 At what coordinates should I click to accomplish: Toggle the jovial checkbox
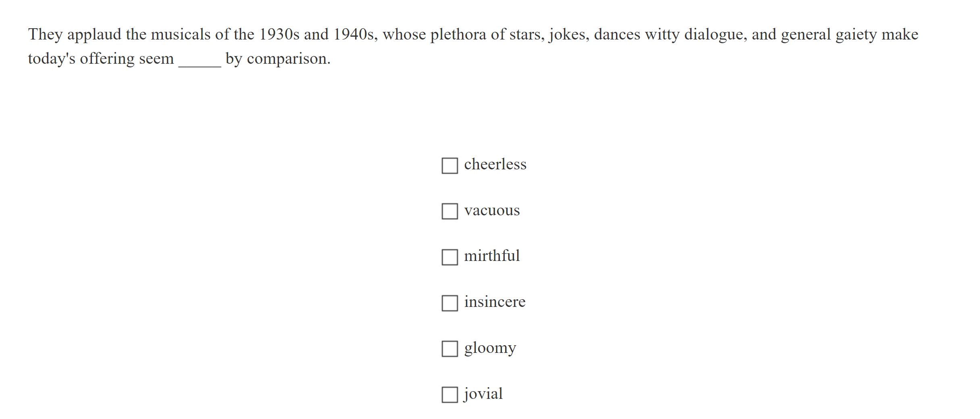coord(449,394)
